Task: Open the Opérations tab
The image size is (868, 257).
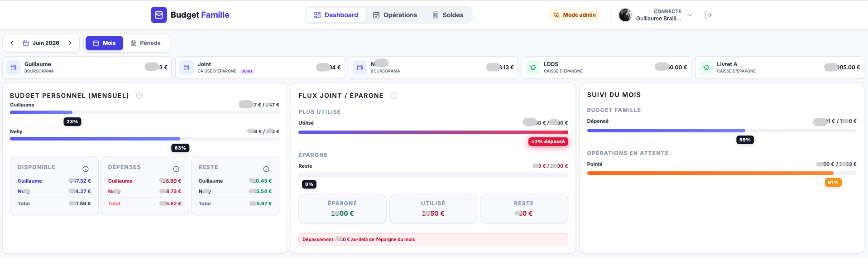Action: (x=395, y=15)
